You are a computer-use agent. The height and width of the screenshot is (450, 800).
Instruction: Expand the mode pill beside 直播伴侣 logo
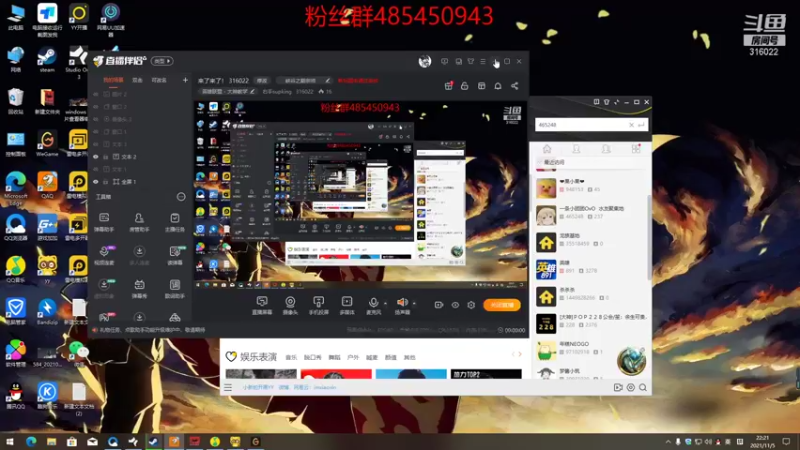[163, 61]
